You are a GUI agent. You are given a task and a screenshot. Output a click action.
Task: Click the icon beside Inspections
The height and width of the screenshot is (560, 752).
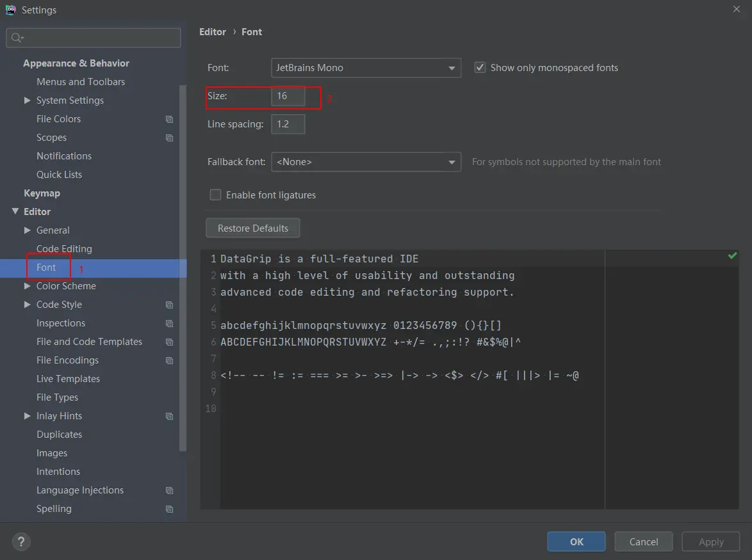(x=169, y=323)
